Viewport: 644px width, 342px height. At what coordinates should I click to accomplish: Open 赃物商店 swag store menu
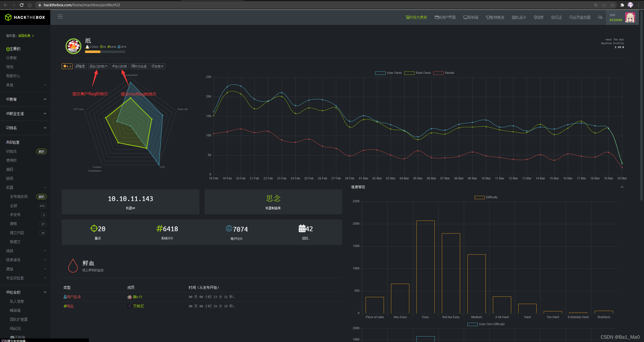[495, 17]
